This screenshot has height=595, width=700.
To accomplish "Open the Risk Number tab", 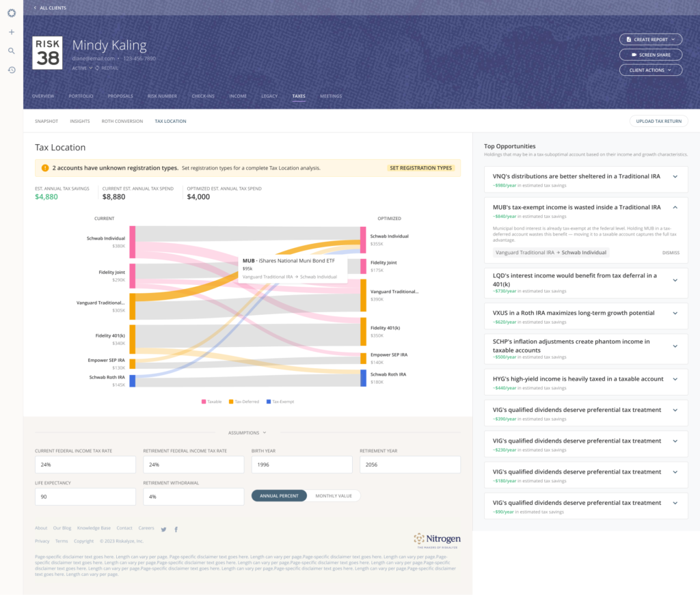I will point(162,96).
